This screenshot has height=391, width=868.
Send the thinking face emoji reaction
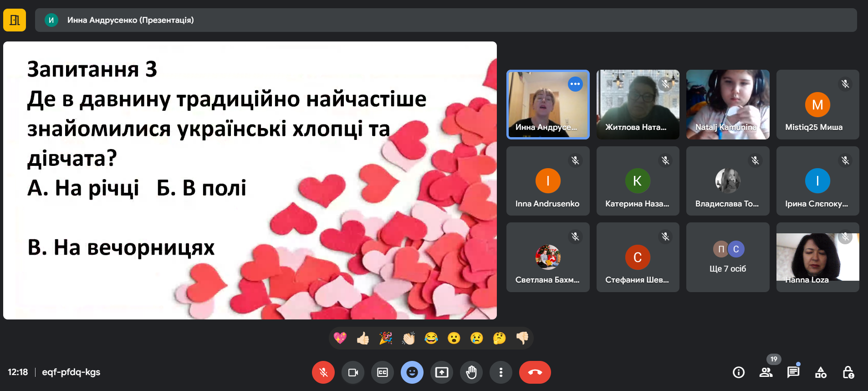coord(499,338)
